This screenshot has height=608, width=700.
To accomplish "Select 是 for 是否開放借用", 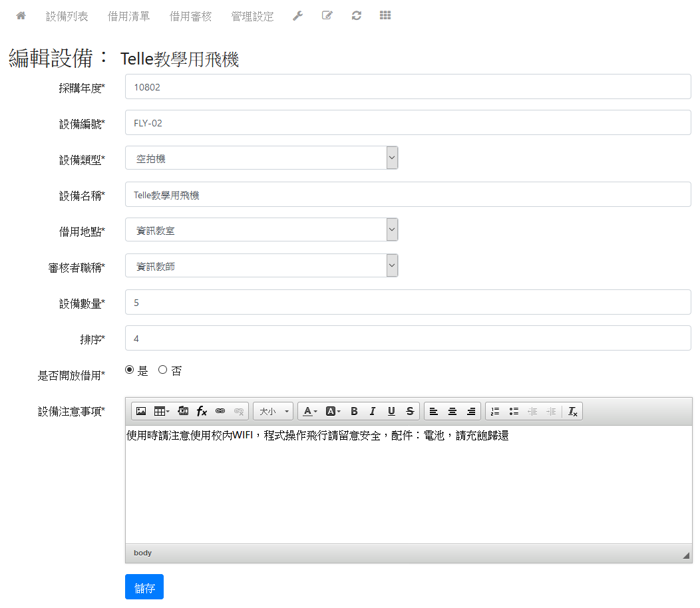I will [x=130, y=371].
